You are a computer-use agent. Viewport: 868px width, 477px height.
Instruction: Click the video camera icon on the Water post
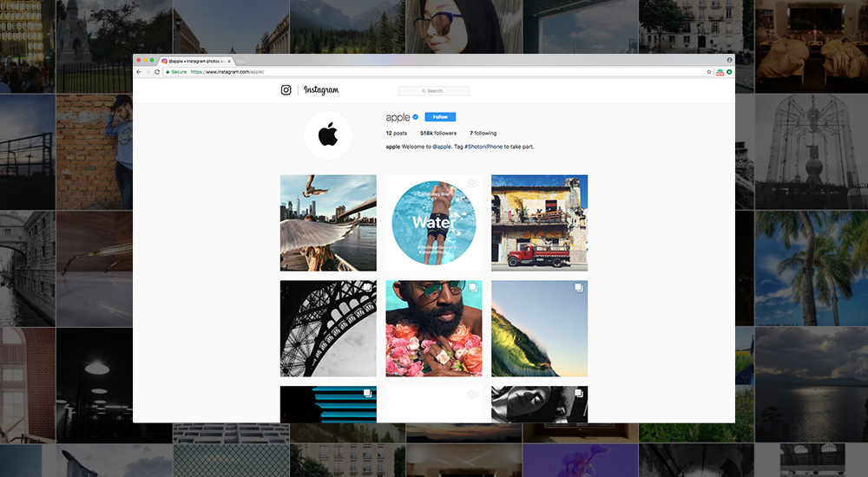click(x=472, y=182)
